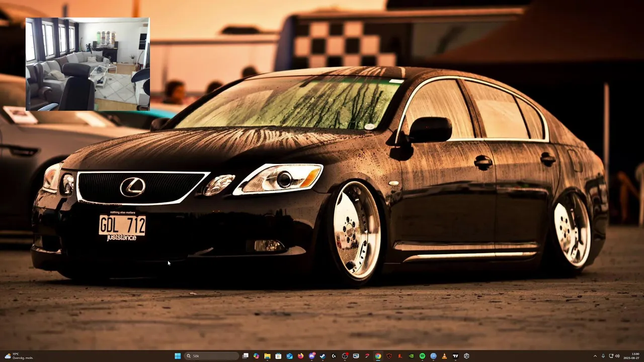The image size is (644, 362).
Task: Open the clock showing 15:00 and date
Action: coord(631,356)
